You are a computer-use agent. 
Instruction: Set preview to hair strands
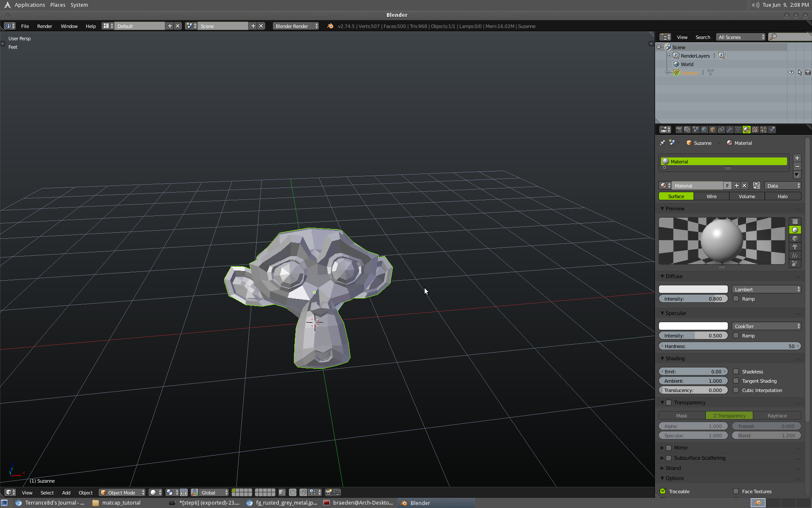(x=795, y=255)
